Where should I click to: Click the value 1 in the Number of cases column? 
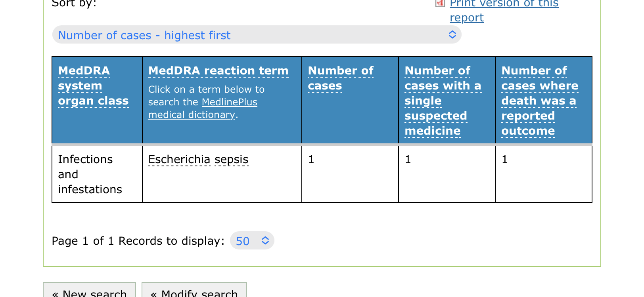pos(311,159)
